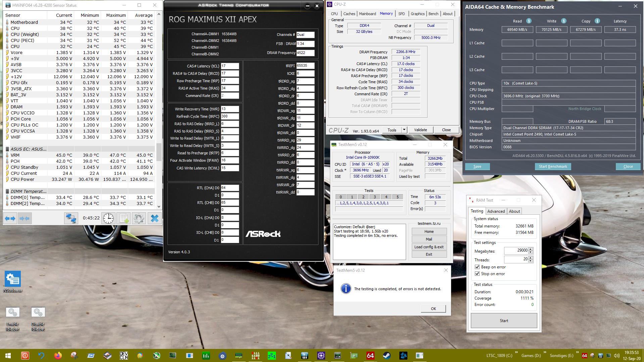Open About tab in RAM Test

[x=514, y=211]
